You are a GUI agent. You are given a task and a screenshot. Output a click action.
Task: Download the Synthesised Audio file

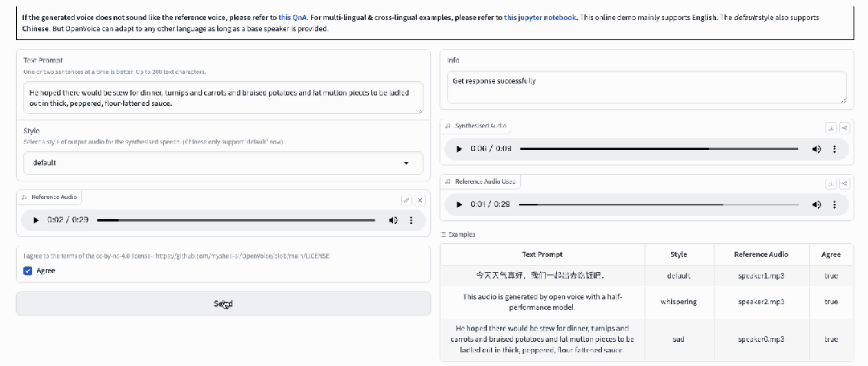[x=831, y=128]
